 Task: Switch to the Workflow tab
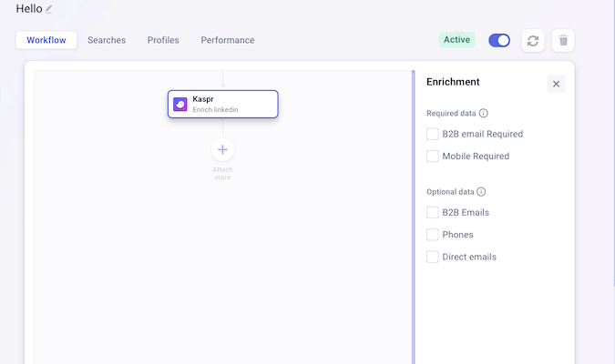point(46,40)
